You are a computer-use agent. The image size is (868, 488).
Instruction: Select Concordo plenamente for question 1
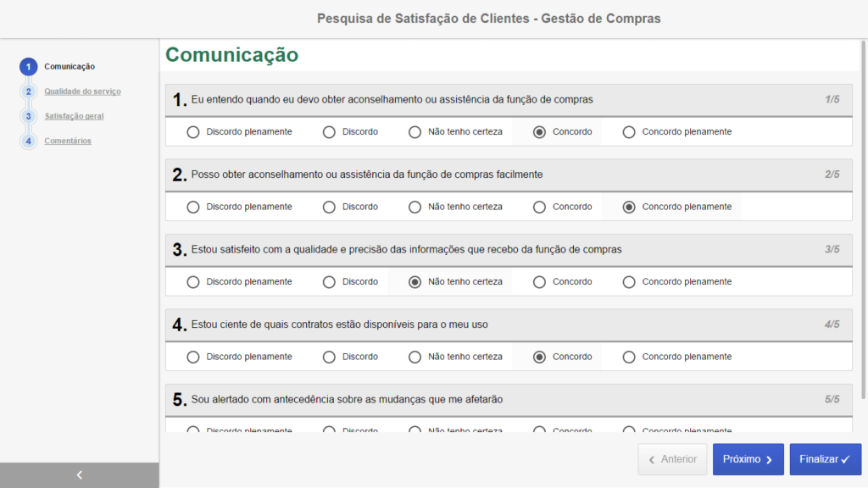tap(629, 132)
